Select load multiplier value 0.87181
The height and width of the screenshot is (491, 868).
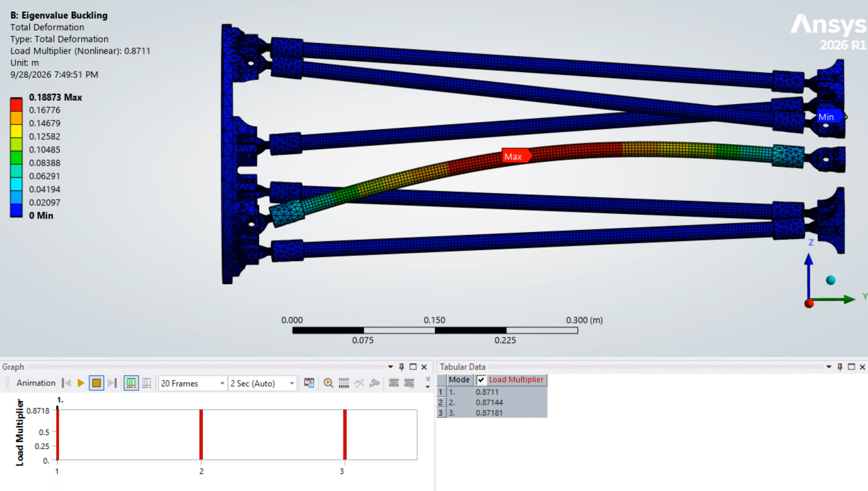pyautogui.click(x=489, y=413)
